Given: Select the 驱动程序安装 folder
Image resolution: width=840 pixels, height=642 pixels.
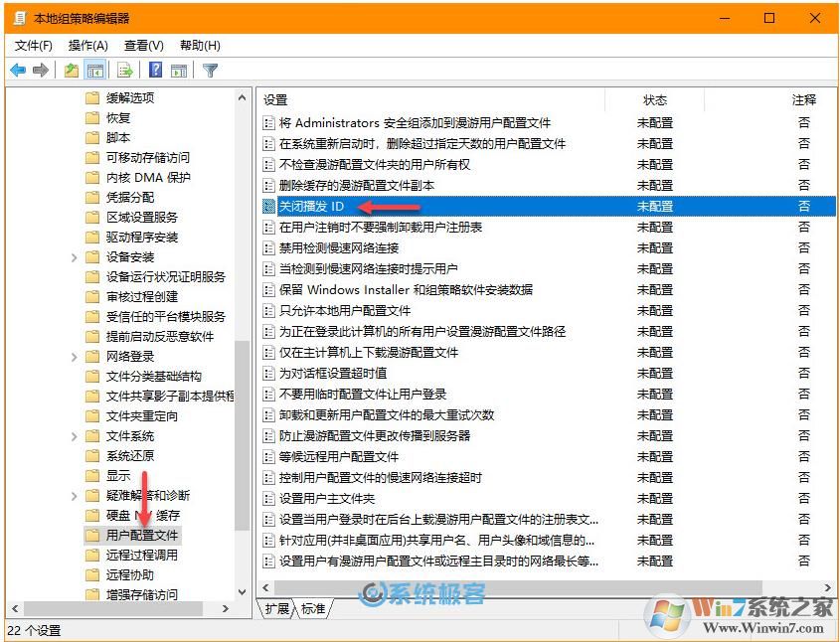Looking at the screenshot, I should click(142, 238).
